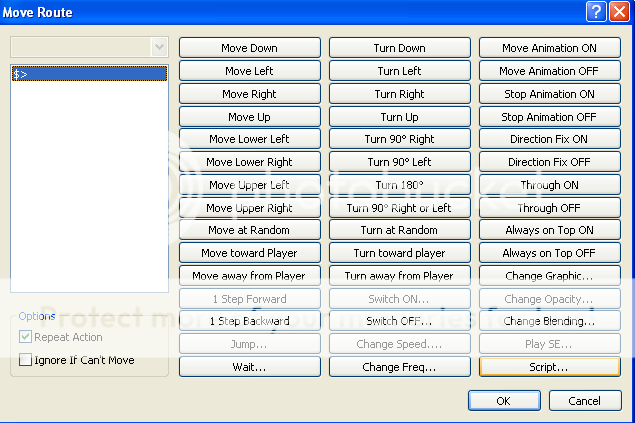The image size is (635, 423).
Task: Choose Move toward Player
Action: point(250,253)
